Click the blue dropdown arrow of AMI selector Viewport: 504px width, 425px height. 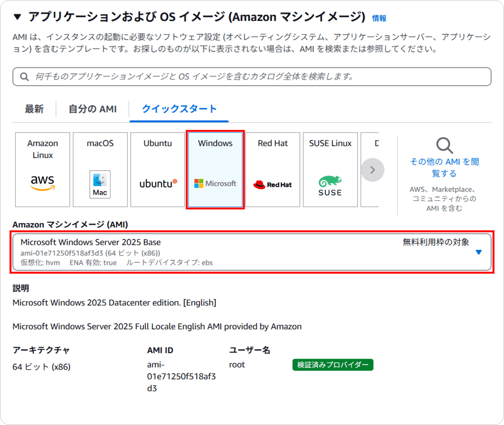coord(479,252)
